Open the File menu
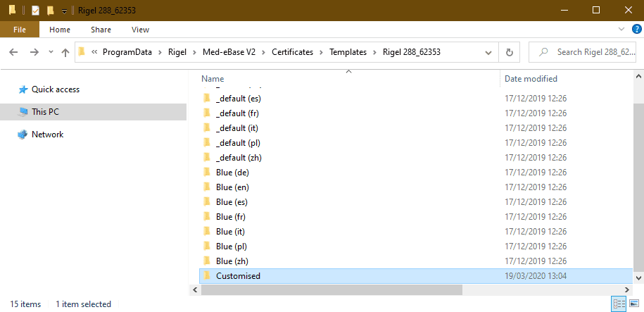Screen dimensions: 644x312 (x=19, y=30)
